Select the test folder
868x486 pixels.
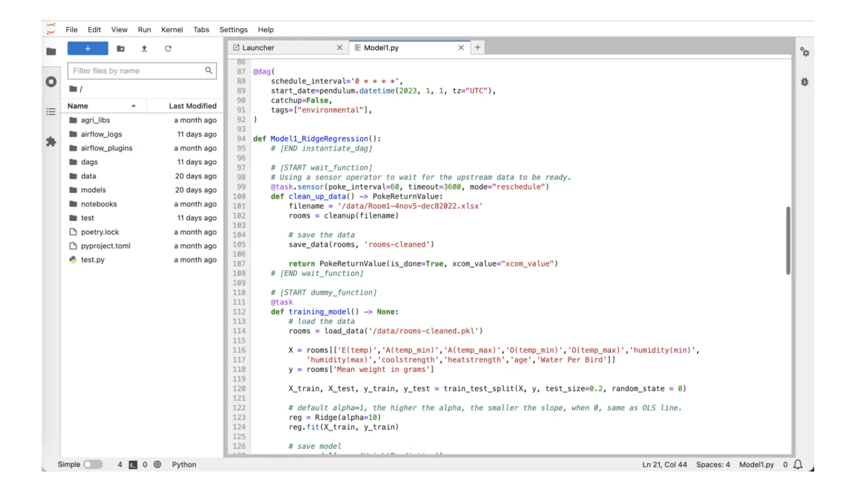(142, 218)
